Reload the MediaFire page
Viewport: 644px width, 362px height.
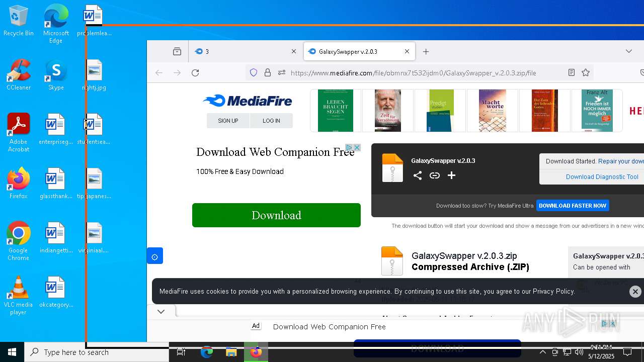click(195, 73)
